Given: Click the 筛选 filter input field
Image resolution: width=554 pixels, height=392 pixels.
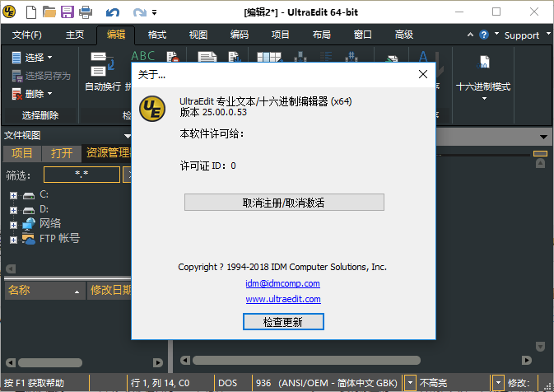Looking at the screenshot, I should (x=81, y=175).
